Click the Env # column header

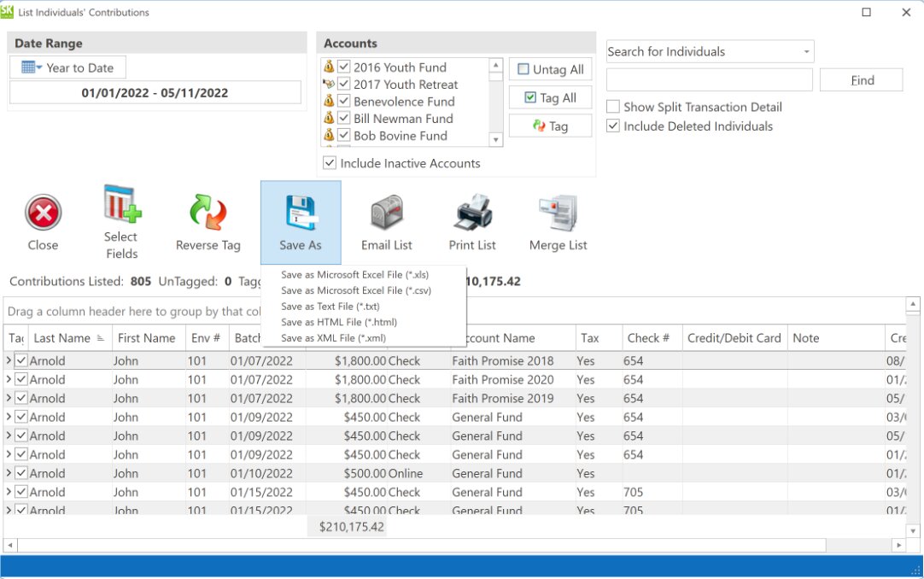coord(206,338)
